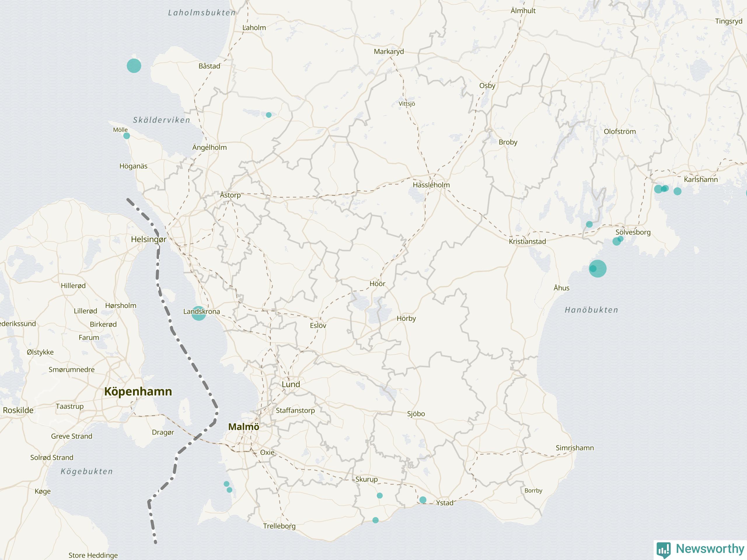Select the teal marker on the coast south of Skurup
The height and width of the screenshot is (560, 747).
coord(376,520)
